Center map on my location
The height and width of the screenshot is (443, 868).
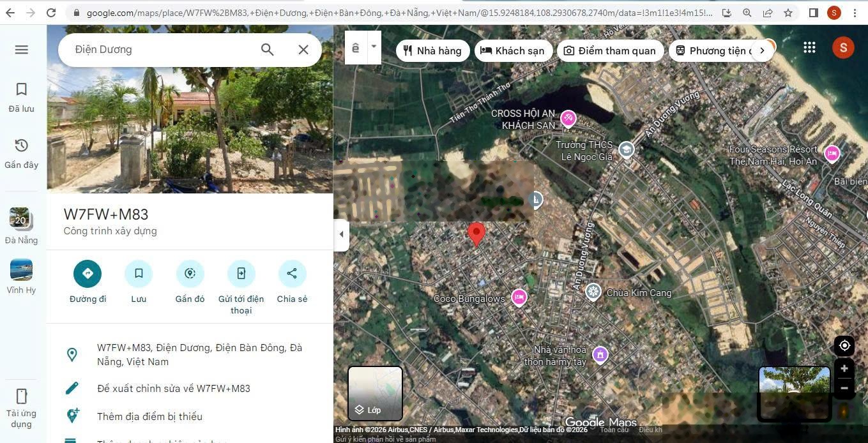click(x=844, y=345)
